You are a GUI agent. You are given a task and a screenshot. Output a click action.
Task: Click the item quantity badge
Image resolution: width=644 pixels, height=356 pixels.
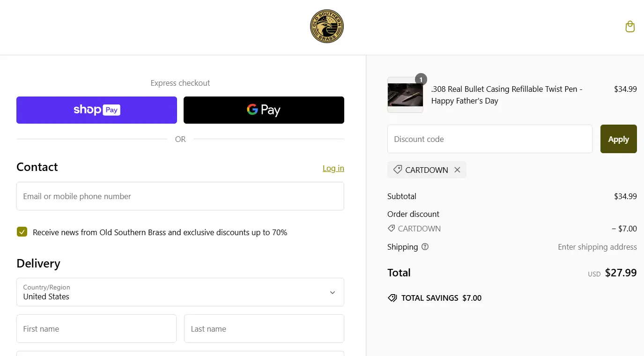421,80
